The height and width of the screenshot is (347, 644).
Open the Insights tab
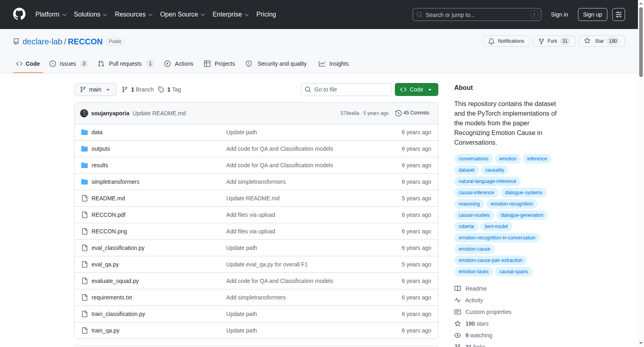[x=334, y=64]
